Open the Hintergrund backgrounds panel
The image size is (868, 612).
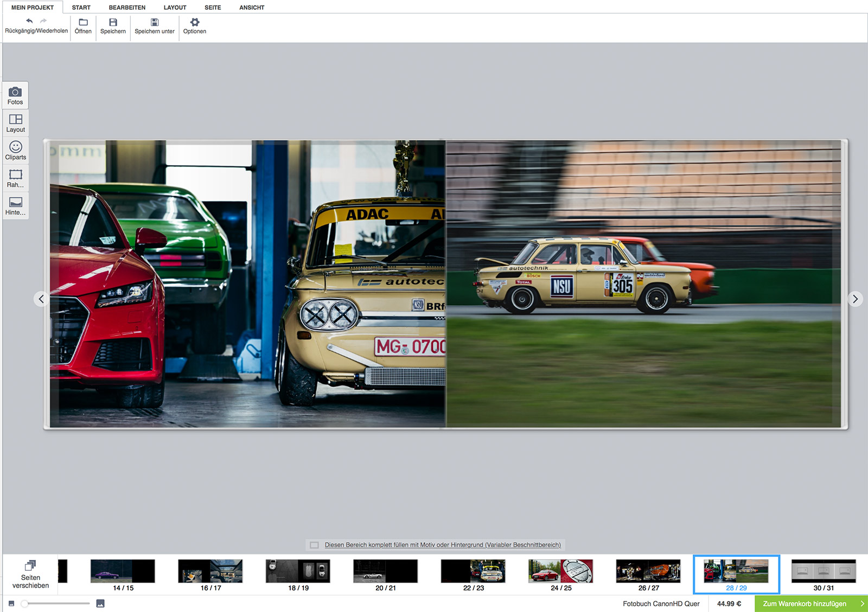click(15, 206)
